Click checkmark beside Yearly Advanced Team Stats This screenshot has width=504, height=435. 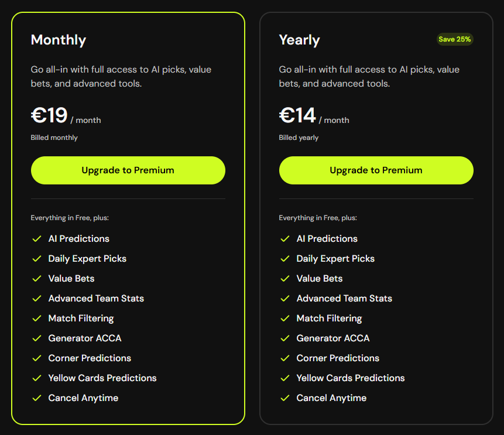(285, 299)
